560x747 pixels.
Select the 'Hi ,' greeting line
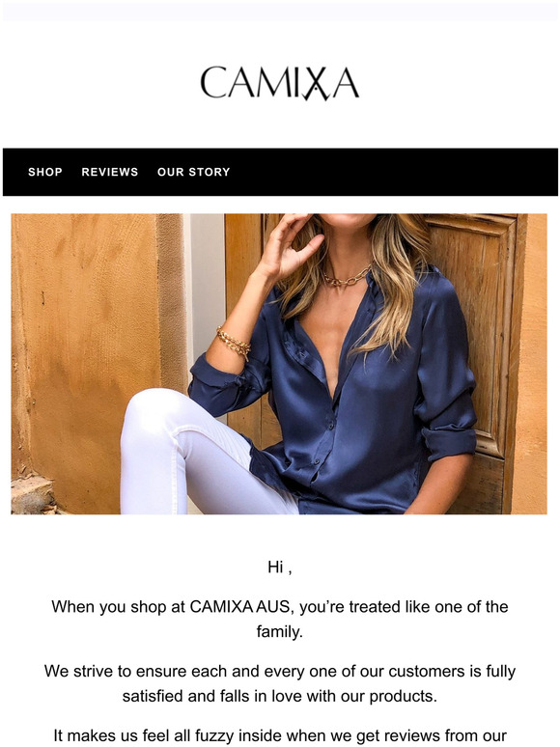pos(280,567)
